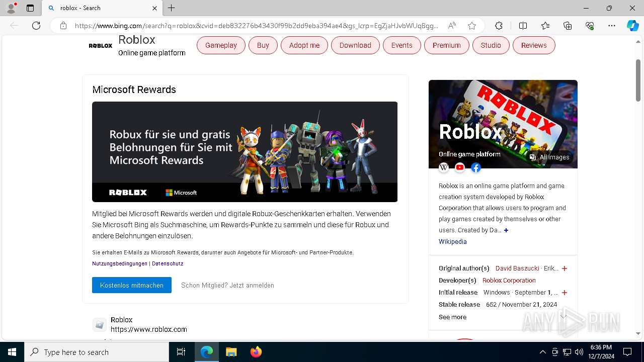Open Task View on taskbar
The width and height of the screenshot is (644, 362).
[x=181, y=352]
